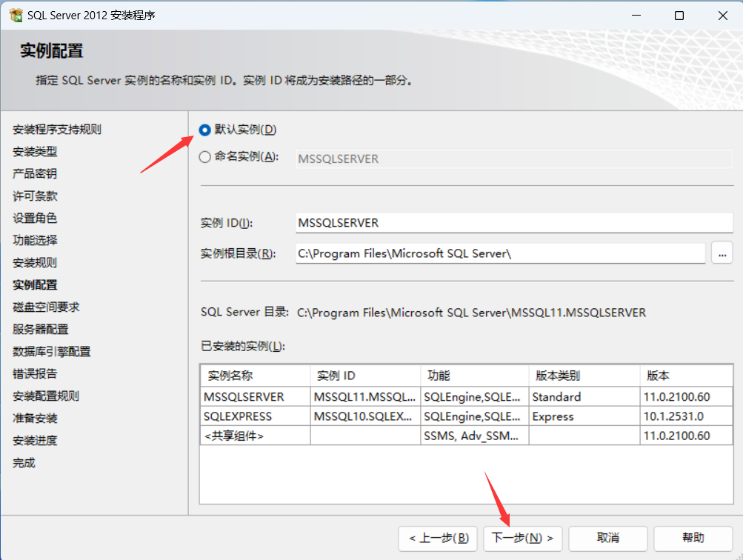Image resolution: width=743 pixels, height=560 pixels.
Task: Go back with 上一步(B) button
Action: coord(438,539)
